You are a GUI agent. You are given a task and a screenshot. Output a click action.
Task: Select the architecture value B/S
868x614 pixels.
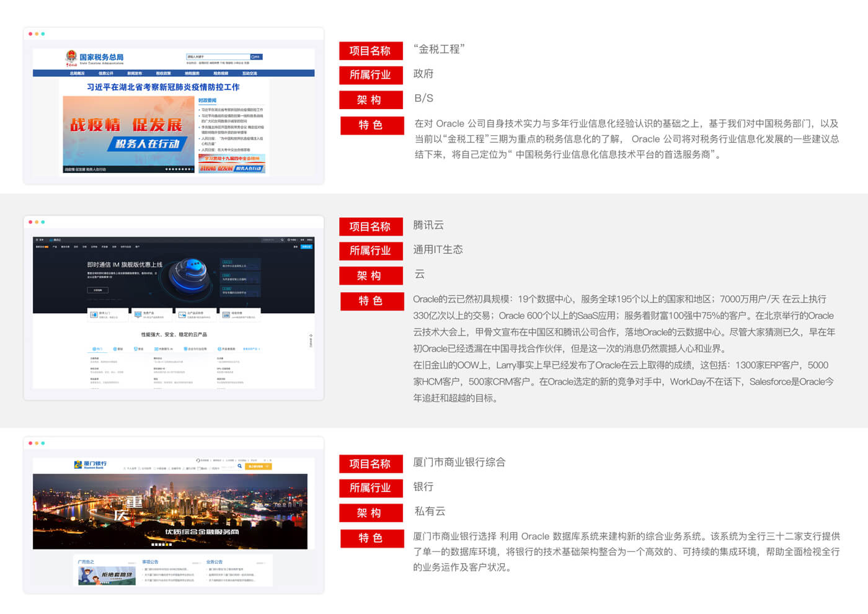[423, 98]
